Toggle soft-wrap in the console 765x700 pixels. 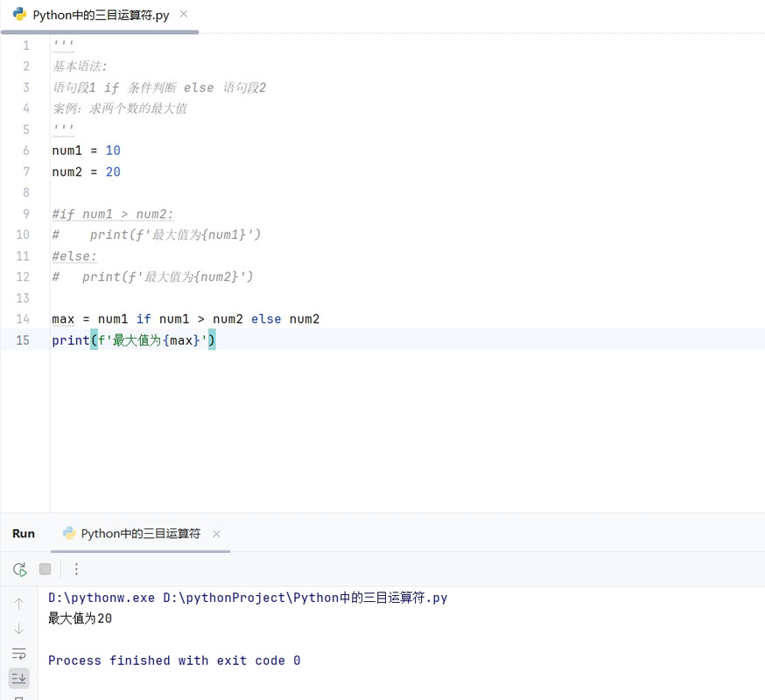point(19,654)
